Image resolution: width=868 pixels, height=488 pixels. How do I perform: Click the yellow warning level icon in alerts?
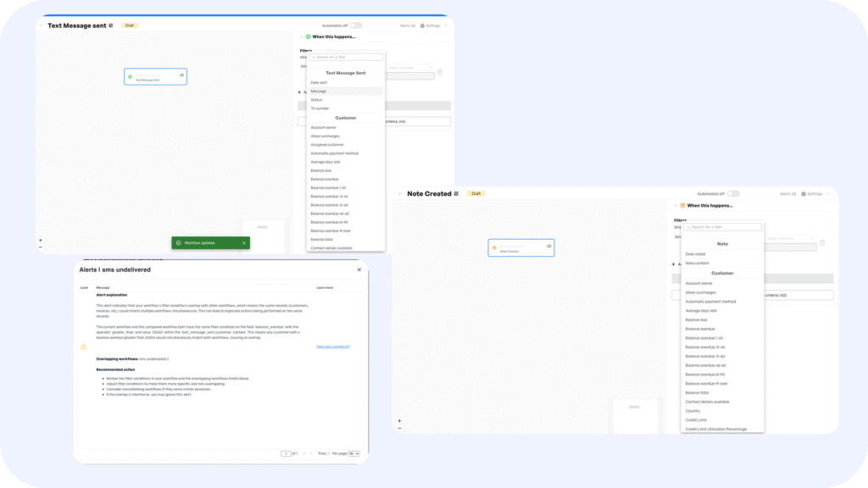[x=83, y=347]
